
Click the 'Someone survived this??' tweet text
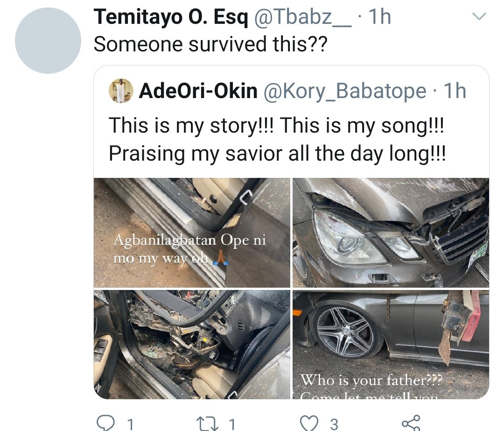pyautogui.click(x=210, y=44)
